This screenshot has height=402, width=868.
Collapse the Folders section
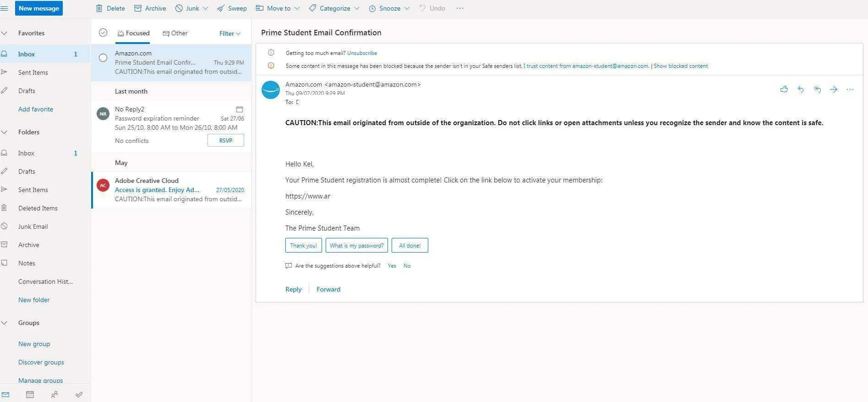pyautogui.click(x=5, y=132)
